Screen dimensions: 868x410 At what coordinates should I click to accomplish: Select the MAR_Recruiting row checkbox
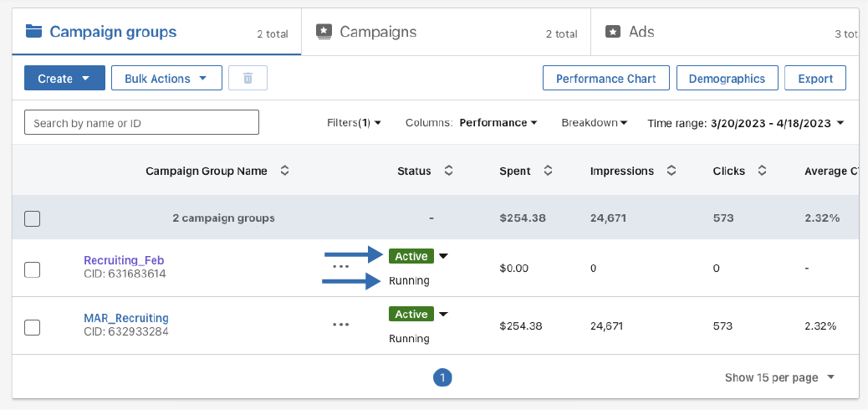[x=32, y=327]
